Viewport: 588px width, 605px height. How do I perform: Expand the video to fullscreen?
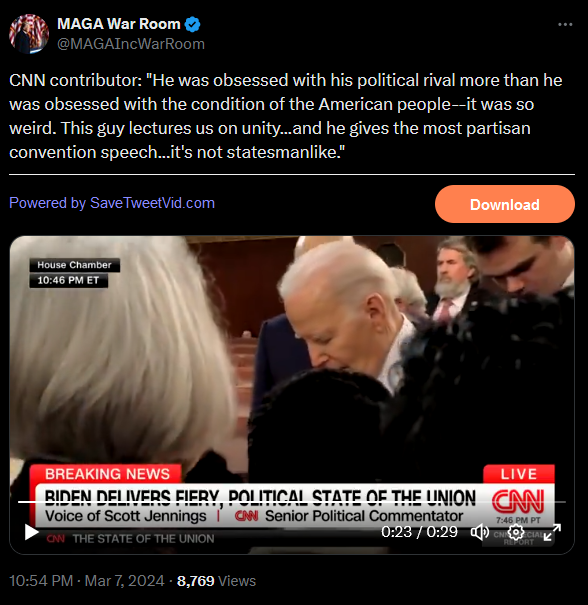click(552, 532)
